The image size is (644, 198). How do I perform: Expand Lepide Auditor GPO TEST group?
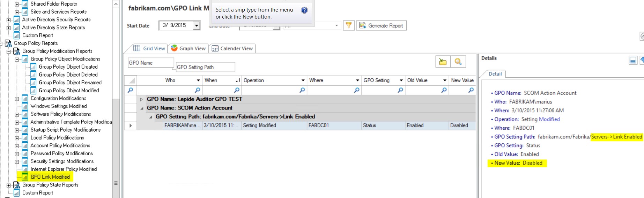[x=141, y=99]
